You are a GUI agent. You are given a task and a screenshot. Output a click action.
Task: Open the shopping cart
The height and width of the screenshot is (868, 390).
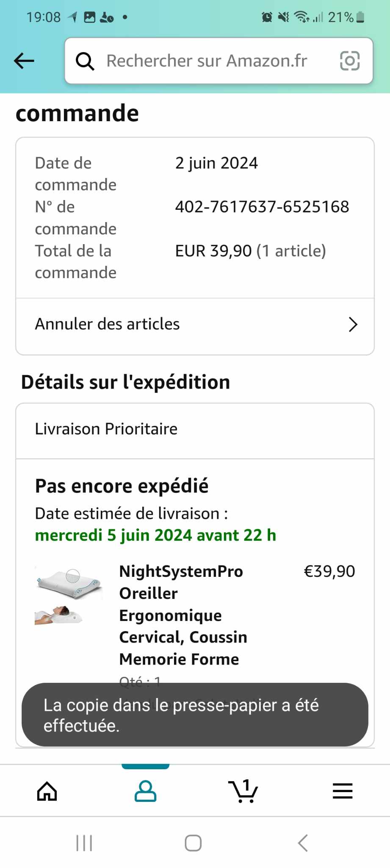point(243,791)
